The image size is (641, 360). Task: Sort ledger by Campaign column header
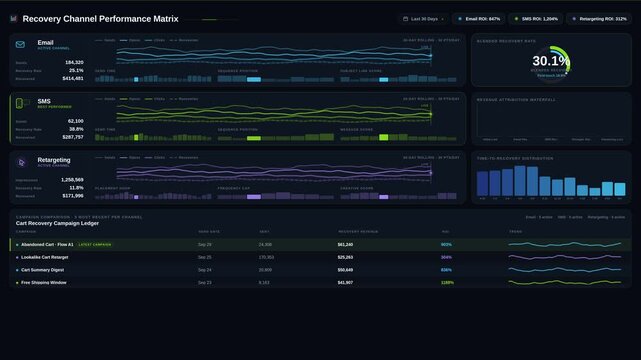coord(26,232)
